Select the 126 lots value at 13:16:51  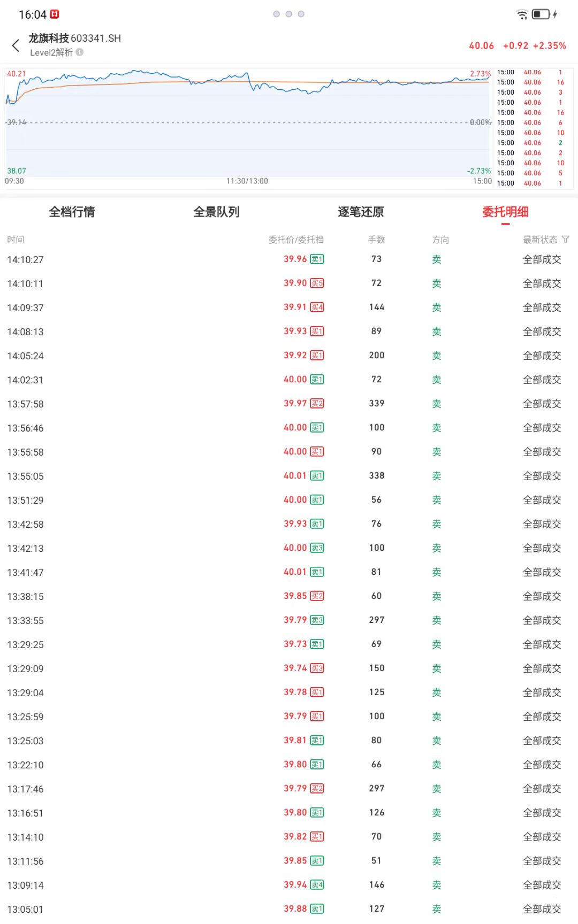point(377,812)
